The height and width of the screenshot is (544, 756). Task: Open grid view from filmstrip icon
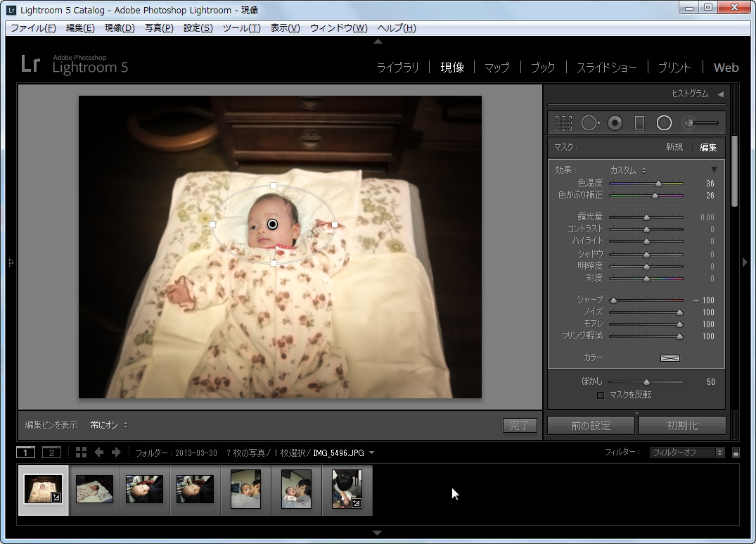pyautogui.click(x=81, y=453)
